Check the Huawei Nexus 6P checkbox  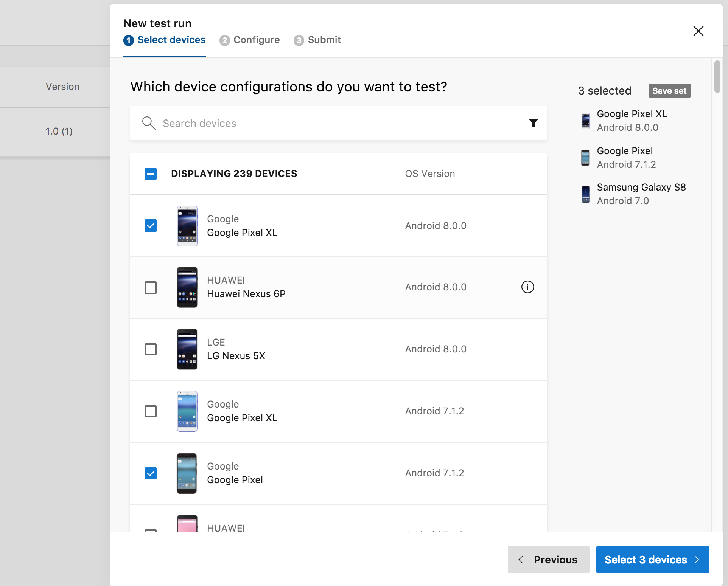151,288
